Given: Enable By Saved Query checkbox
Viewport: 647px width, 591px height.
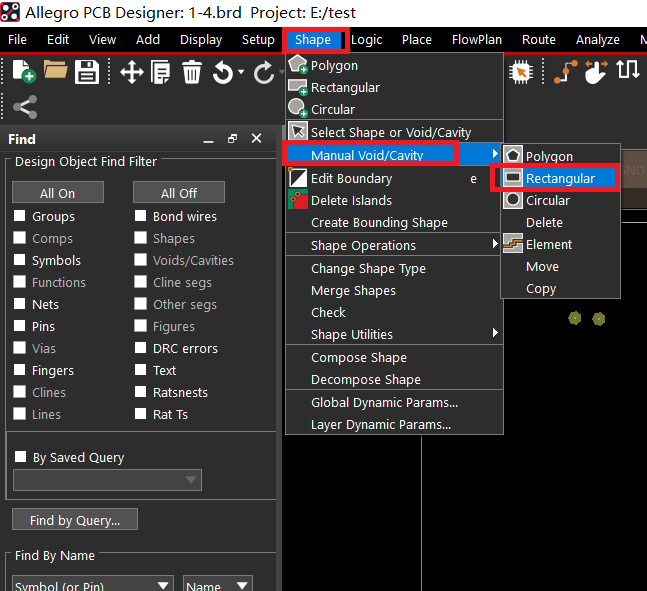Looking at the screenshot, I should pyautogui.click(x=20, y=456).
